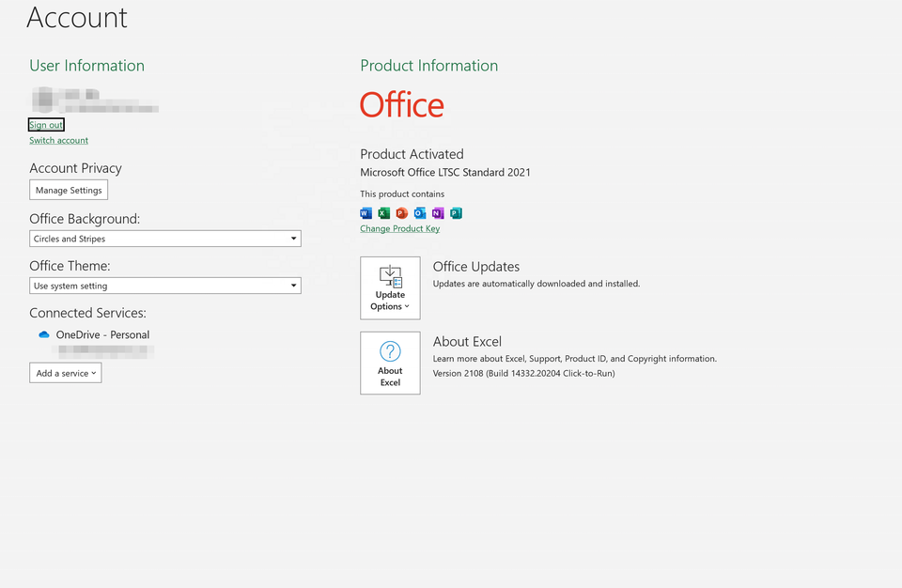The height and width of the screenshot is (588, 902).
Task: Click the OneNote product icon
Action: tap(438, 213)
